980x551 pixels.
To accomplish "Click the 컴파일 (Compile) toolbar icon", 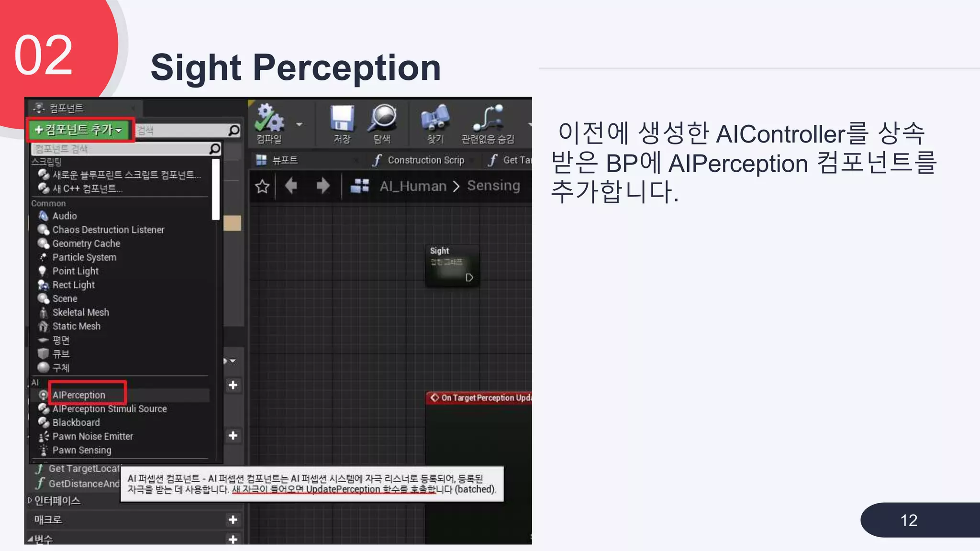I will [269, 118].
